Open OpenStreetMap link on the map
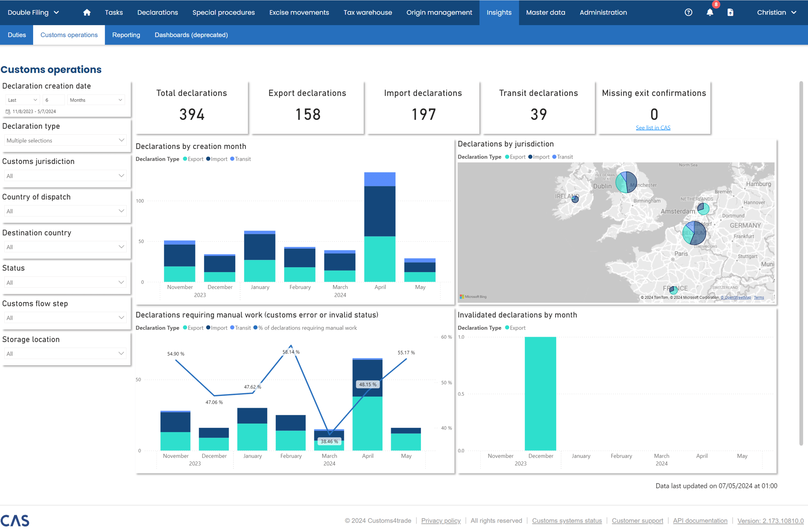808x532 pixels. pos(736,297)
